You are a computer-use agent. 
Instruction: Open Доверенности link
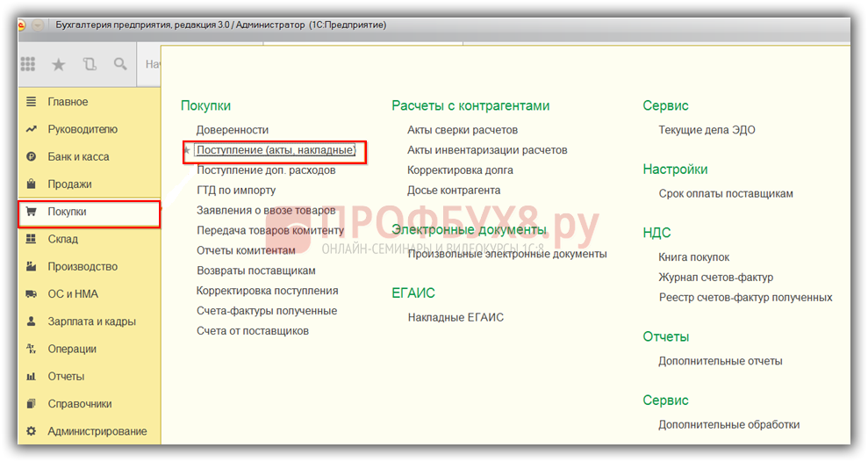coord(233,130)
